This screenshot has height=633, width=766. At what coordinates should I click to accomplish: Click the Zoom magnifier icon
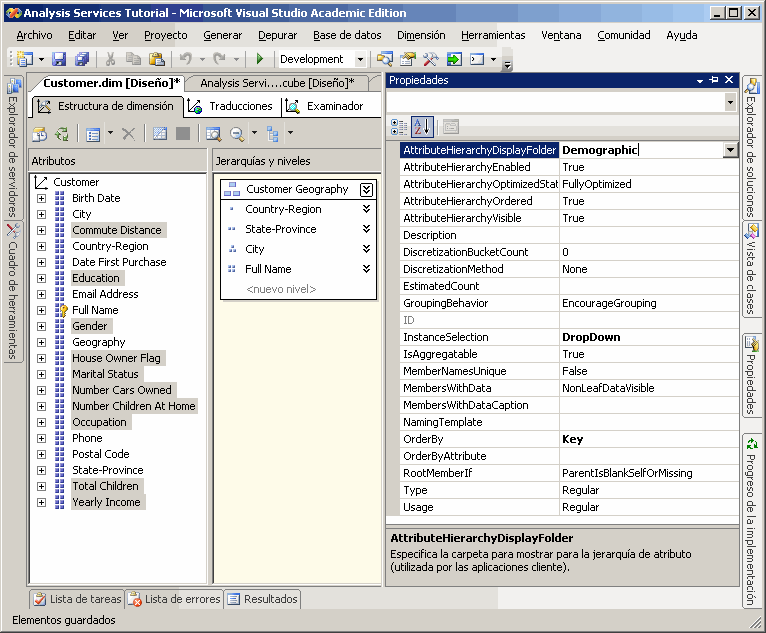238,133
